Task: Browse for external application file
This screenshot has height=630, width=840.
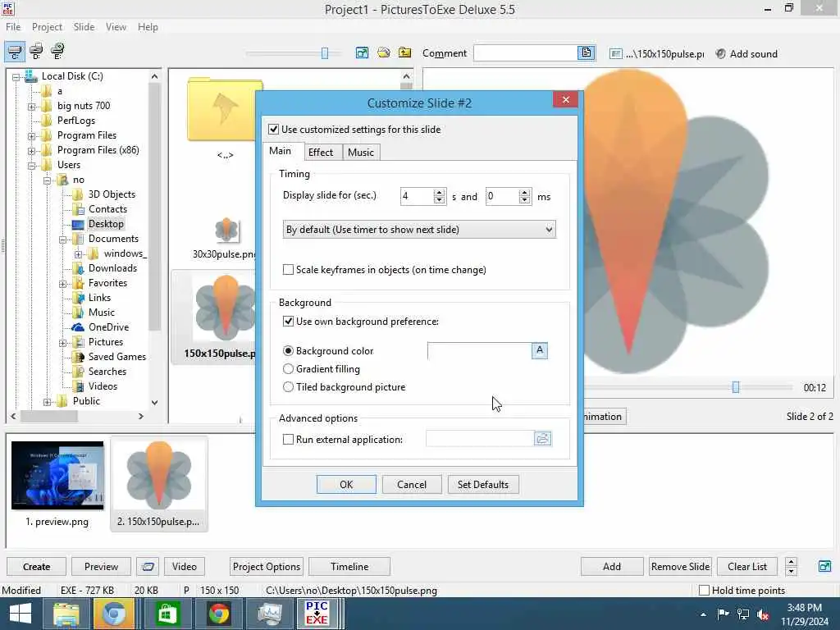Action: (543, 439)
